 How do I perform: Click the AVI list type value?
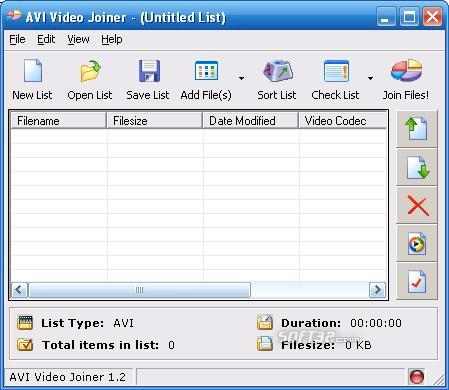pos(123,323)
